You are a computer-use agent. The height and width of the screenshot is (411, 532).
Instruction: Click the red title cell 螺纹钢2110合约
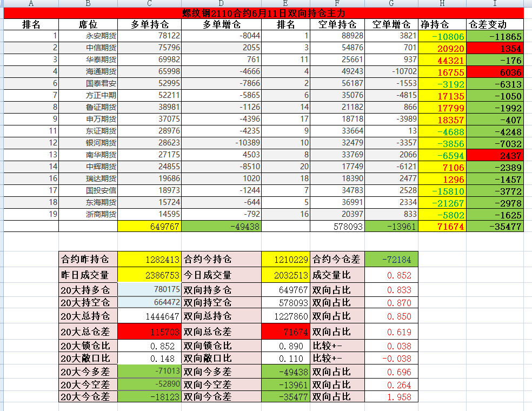coord(264,13)
